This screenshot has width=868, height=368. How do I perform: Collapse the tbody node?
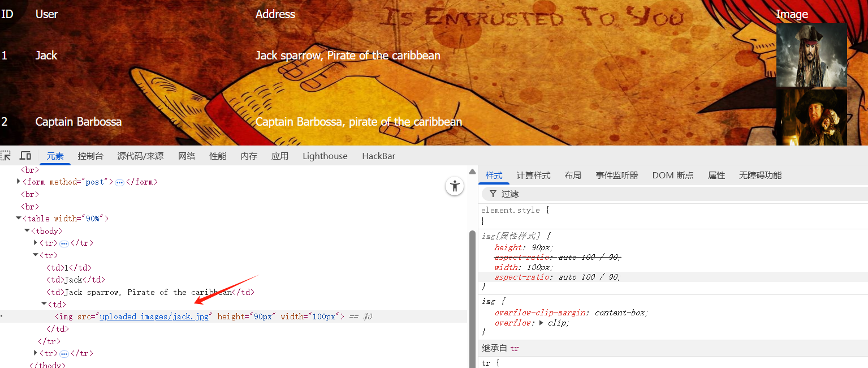(x=27, y=231)
